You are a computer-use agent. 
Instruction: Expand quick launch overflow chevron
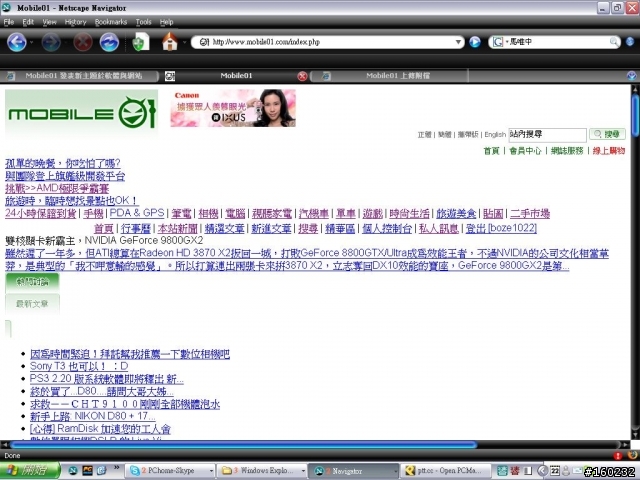point(116,468)
